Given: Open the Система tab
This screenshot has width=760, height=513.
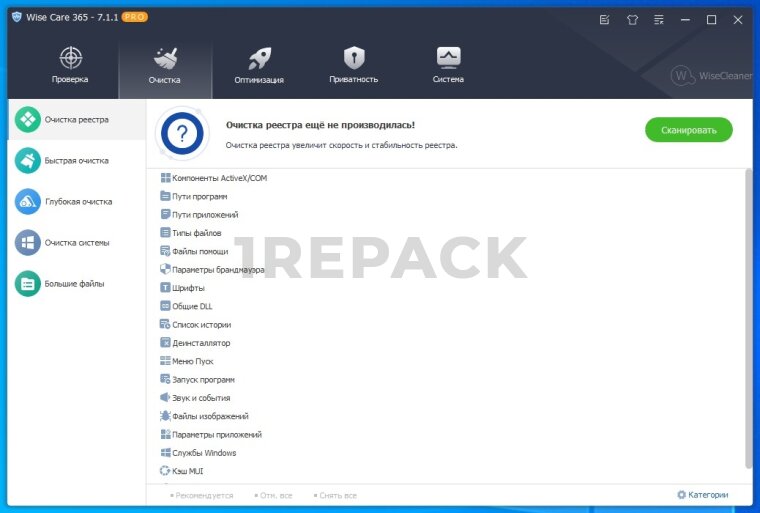Looking at the screenshot, I should tap(448, 65).
